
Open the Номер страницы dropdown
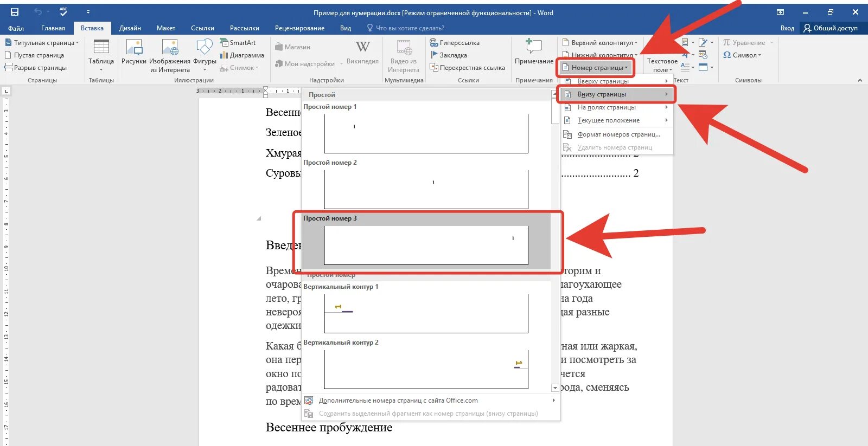pyautogui.click(x=595, y=67)
